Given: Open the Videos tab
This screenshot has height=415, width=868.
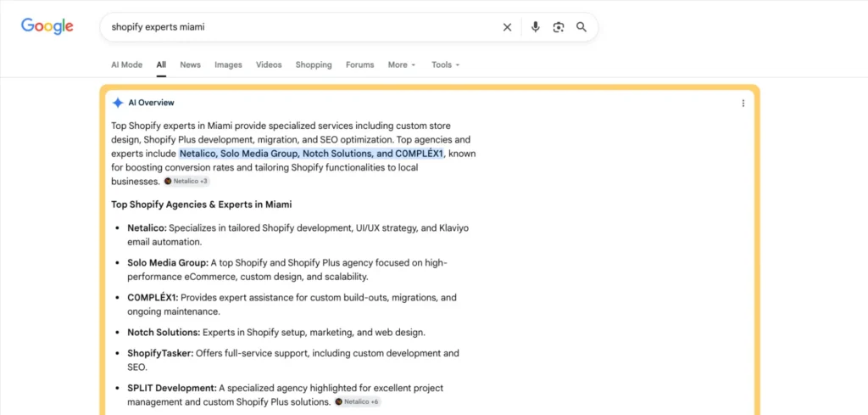Looking at the screenshot, I should [269, 64].
